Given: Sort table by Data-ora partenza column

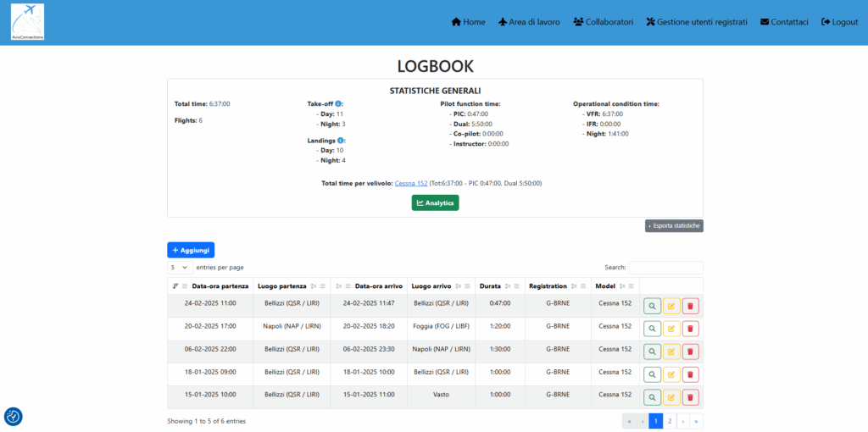Looking at the screenshot, I should coord(220,286).
